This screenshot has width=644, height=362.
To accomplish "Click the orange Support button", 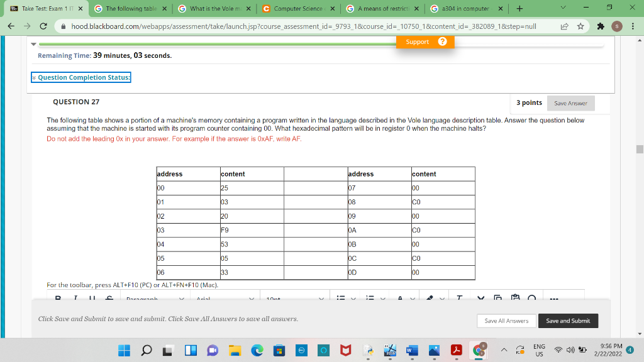I will 425,42.
